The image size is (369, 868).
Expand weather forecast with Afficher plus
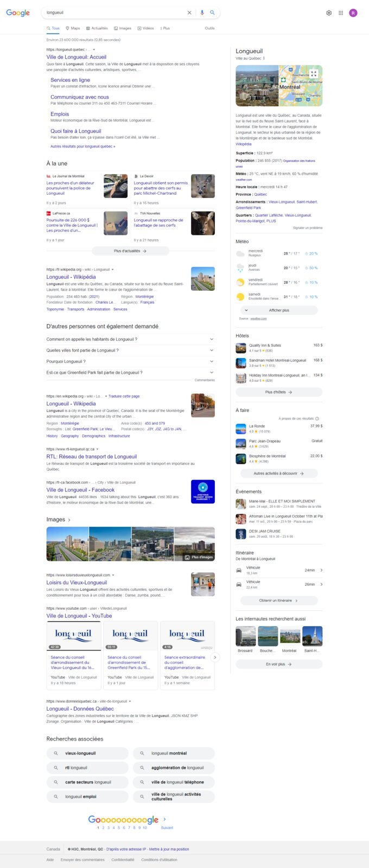279,310
